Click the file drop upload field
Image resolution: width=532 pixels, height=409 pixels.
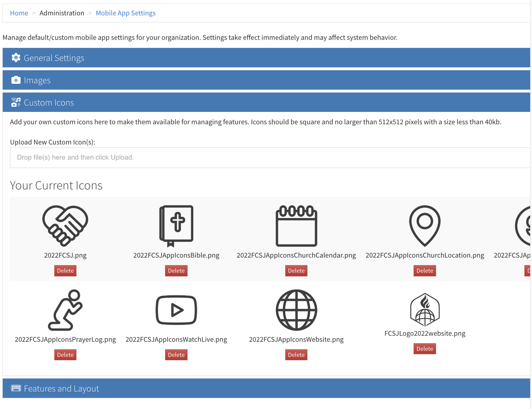click(270, 157)
